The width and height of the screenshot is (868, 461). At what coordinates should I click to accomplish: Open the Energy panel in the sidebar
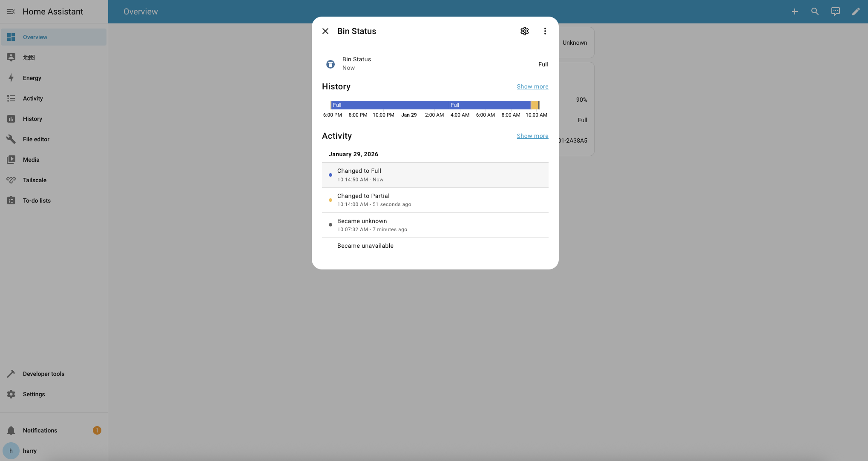click(x=32, y=78)
